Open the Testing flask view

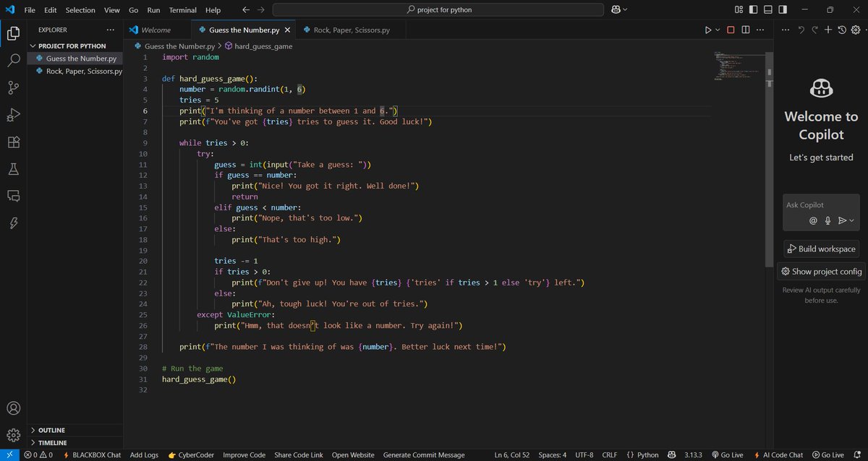tap(13, 169)
